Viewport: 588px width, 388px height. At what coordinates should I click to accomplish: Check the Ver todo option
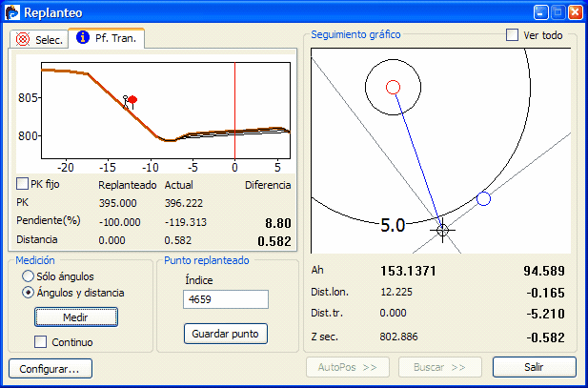point(512,35)
